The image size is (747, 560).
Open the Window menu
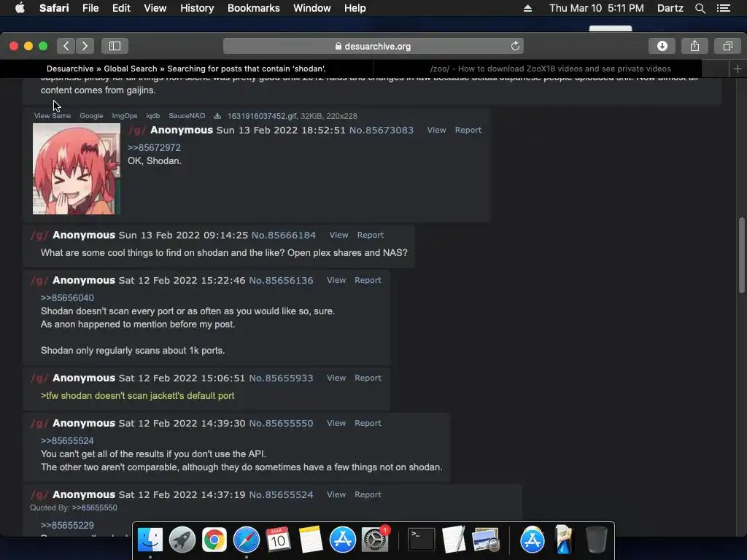coord(312,8)
